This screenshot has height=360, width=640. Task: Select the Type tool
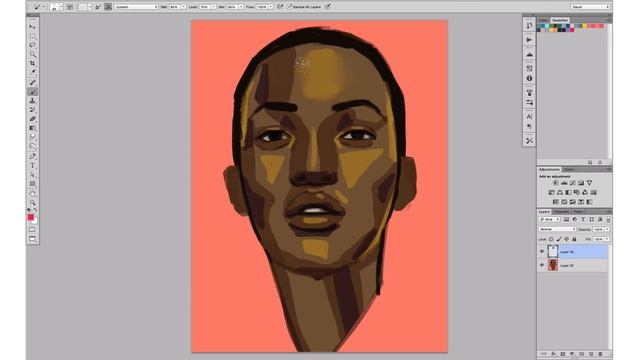(33, 165)
